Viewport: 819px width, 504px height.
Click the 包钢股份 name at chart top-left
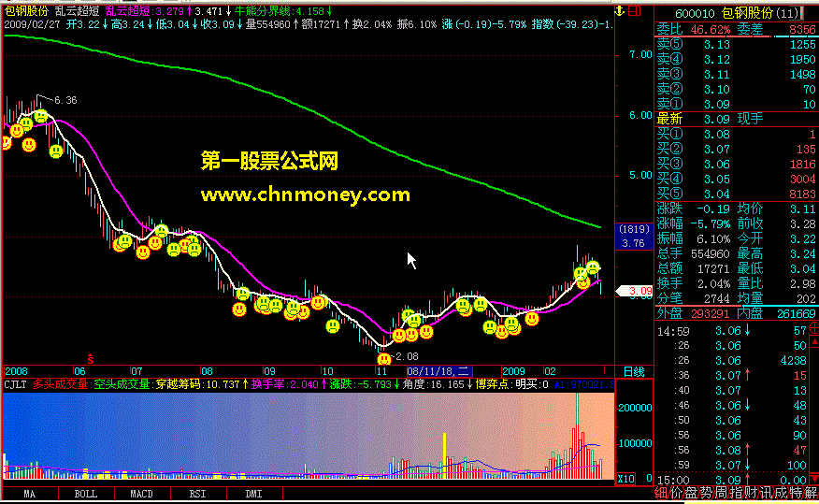pos(26,11)
